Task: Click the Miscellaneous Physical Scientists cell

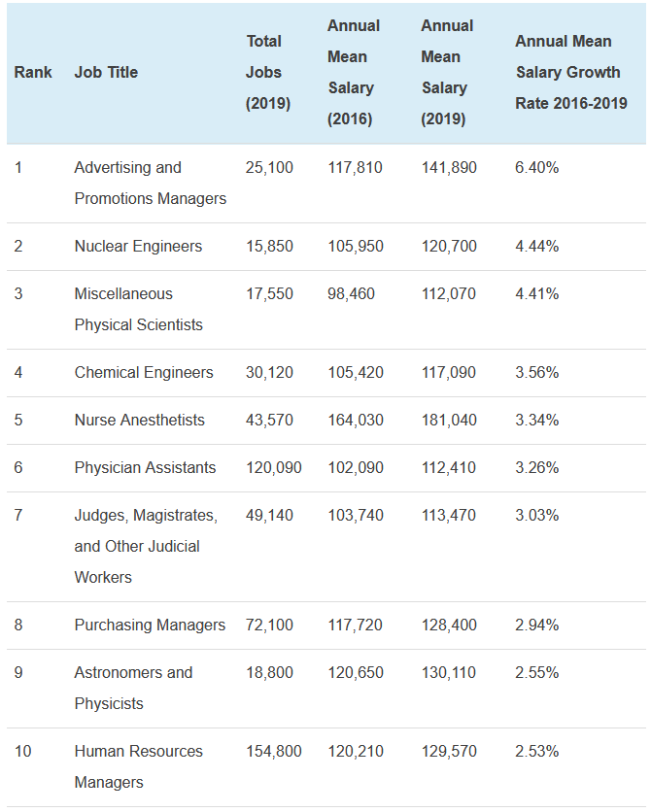Action: click(138, 309)
